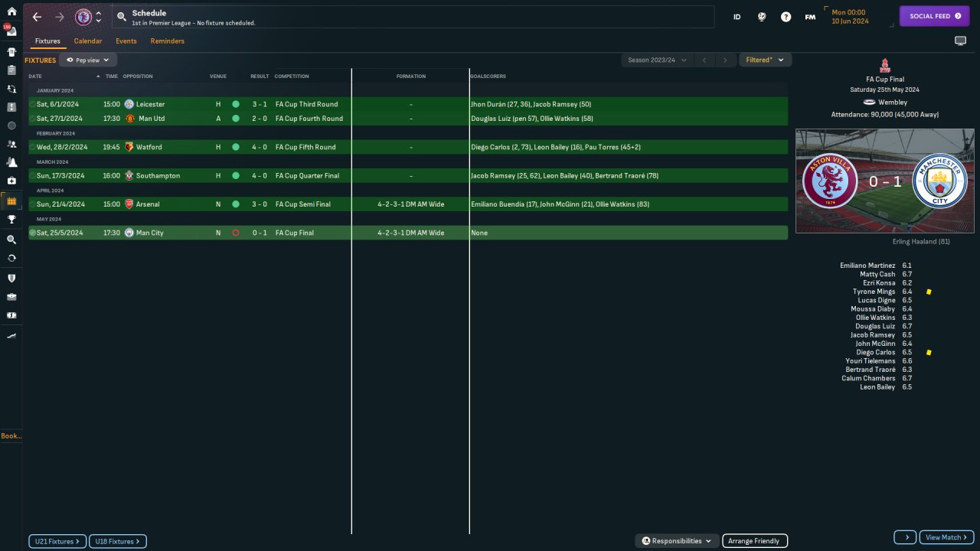Click the Leicester club badge
Image resolution: width=980 pixels, height=551 pixels.
point(129,104)
